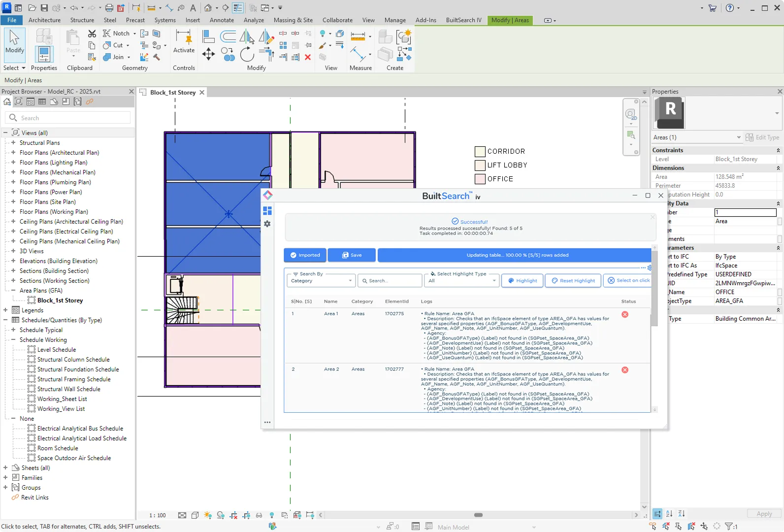Click Edit Type in Properties panel
This screenshot has width=784, height=532.
pyautogui.click(x=762, y=137)
